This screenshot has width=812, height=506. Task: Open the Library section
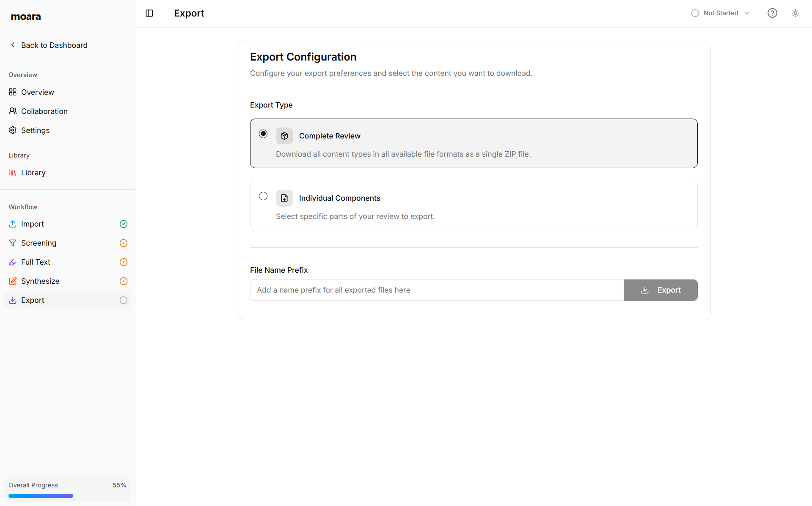(x=33, y=172)
